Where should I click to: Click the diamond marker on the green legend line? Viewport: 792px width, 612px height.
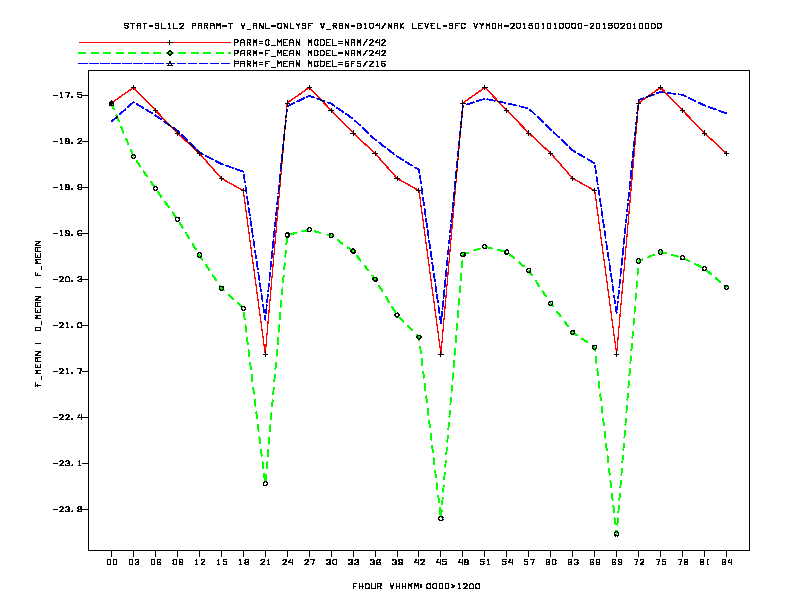point(170,53)
